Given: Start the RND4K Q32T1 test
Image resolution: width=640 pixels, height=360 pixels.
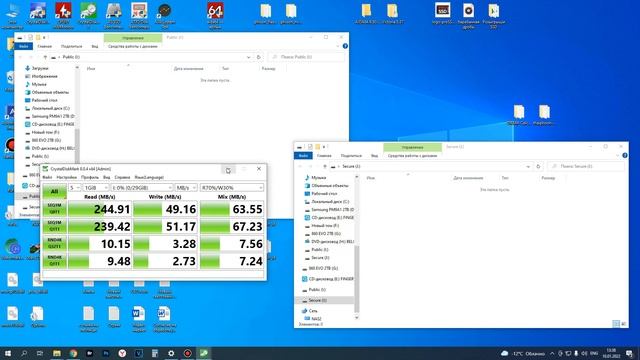Looking at the screenshot, I should pyautogui.click(x=54, y=244).
